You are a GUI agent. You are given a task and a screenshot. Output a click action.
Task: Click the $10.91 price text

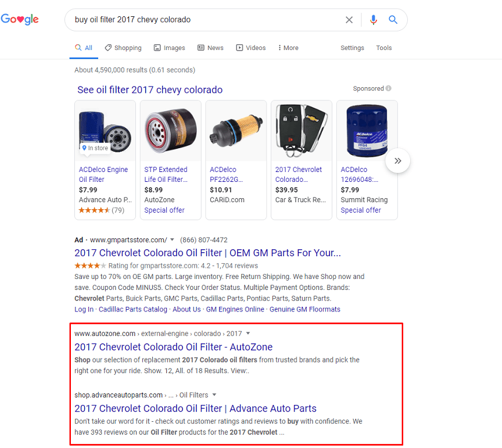(x=221, y=190)
